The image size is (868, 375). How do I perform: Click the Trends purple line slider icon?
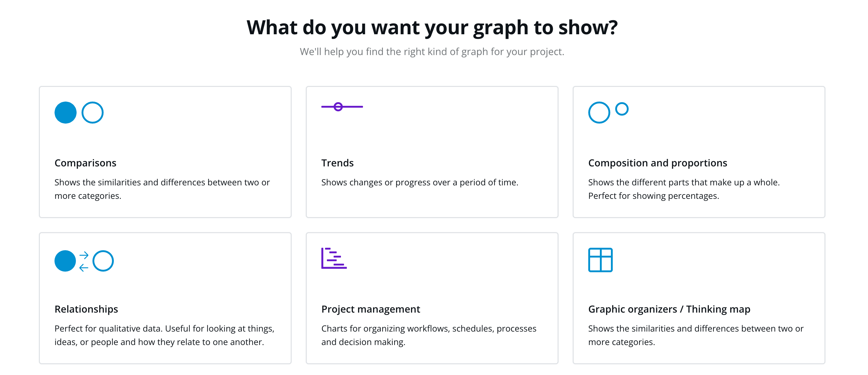click(x=342, y=107)
